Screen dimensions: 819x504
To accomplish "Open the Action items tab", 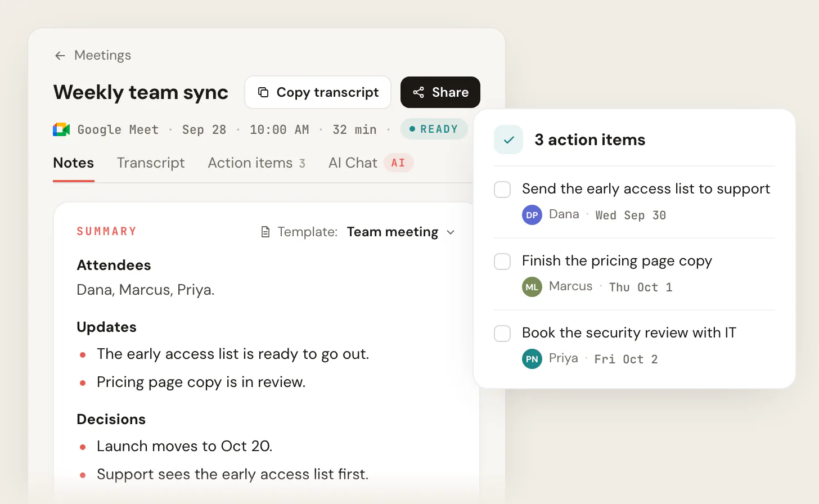I will point(256,163).
